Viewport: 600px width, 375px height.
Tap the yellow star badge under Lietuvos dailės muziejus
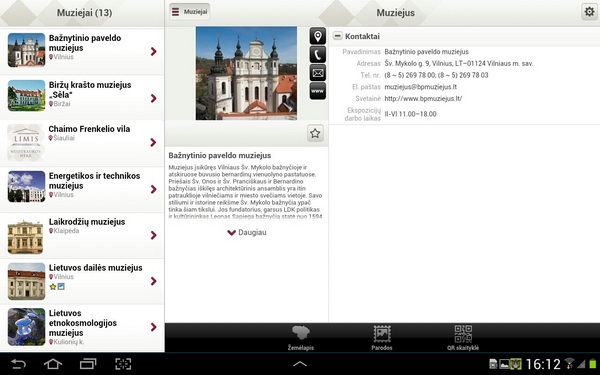point(53,286)
